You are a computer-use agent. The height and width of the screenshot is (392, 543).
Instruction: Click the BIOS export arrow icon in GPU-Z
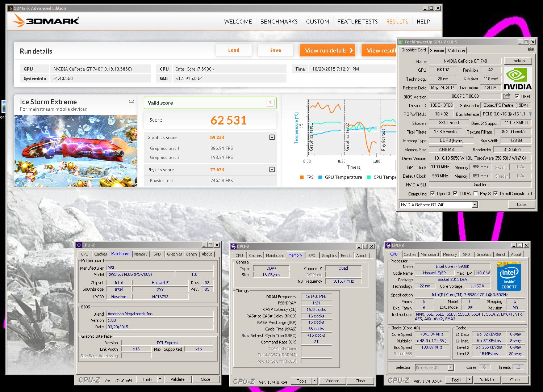point(506,96)
